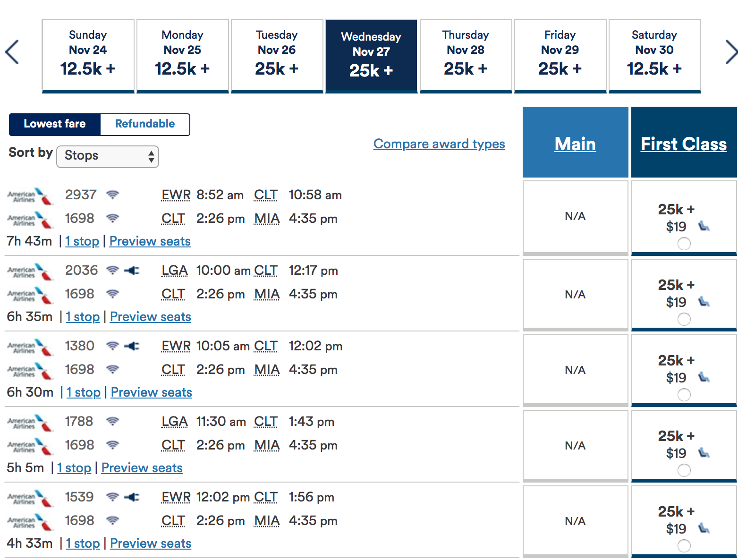This screenshot has height=560, width=738.
Task: Open the Compare award types link
Action: tap(439, 144)
